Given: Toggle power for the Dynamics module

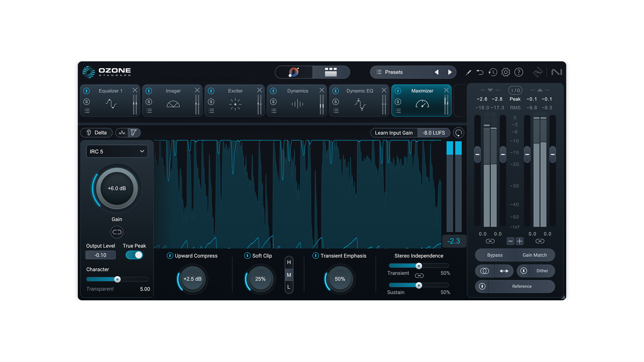Looking at the screenshot, I should pos(273,91).
